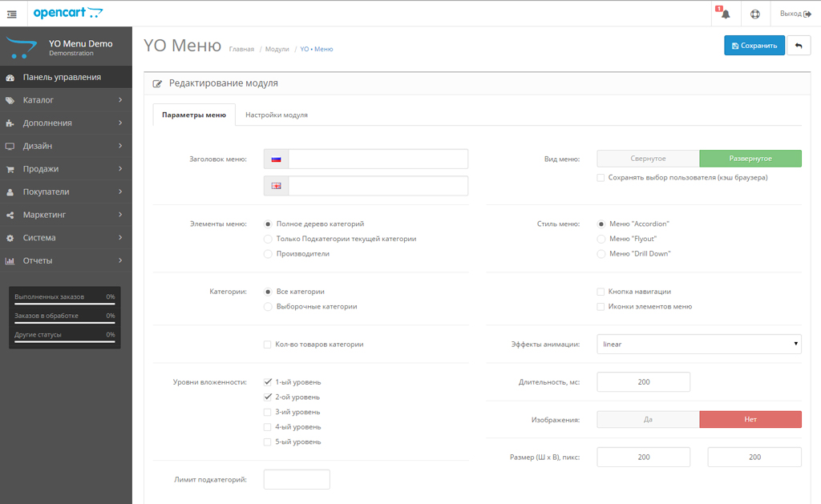Switch the Изображения toggle to Да
Image resolution: width=821 pixels, height=504 pixels.
coord(648,419)
